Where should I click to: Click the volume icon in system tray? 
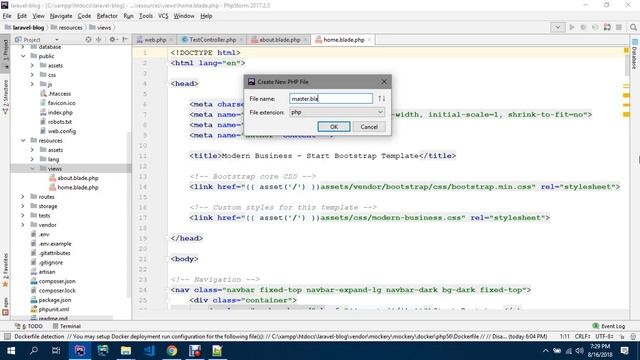point(580,351)
